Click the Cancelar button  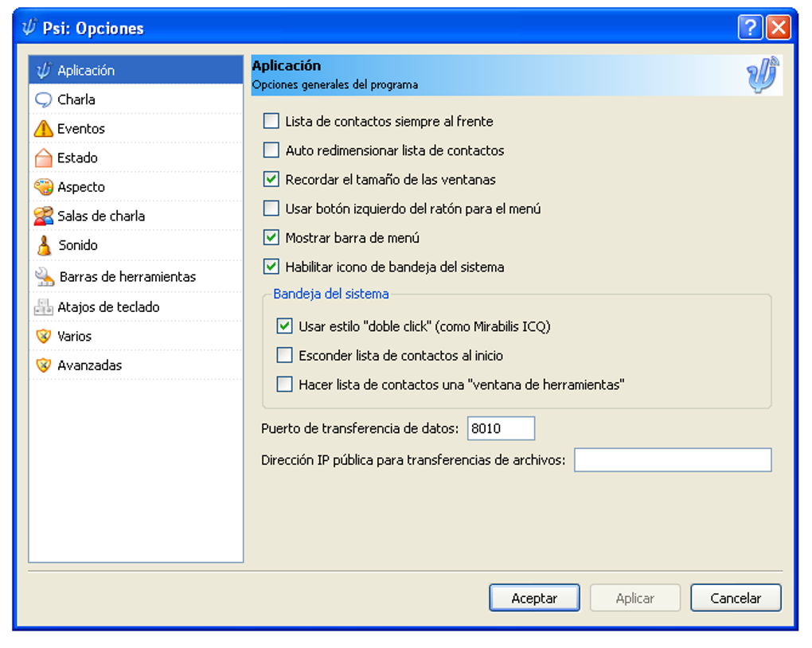point(736,598)
